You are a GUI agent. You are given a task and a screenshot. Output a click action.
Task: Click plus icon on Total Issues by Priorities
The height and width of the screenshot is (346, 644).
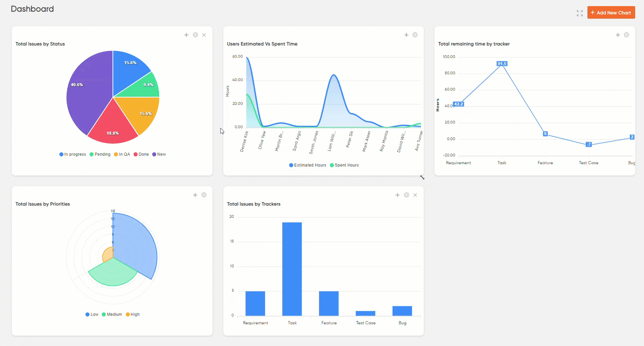pos(195,195)
